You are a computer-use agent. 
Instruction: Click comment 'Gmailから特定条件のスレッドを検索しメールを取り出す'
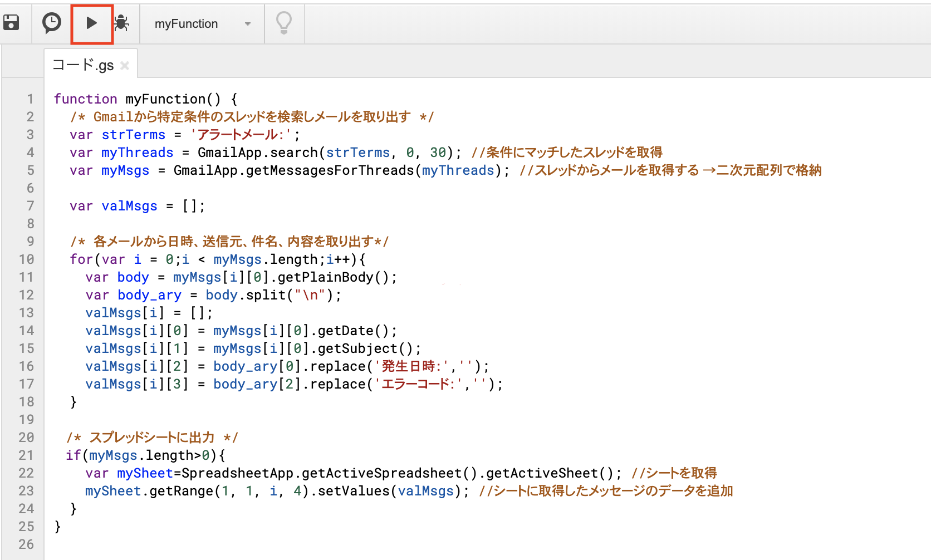[252, 117]
